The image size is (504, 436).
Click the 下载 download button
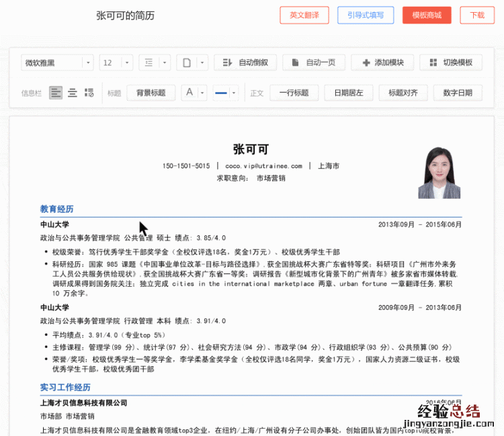coord(477,15)
